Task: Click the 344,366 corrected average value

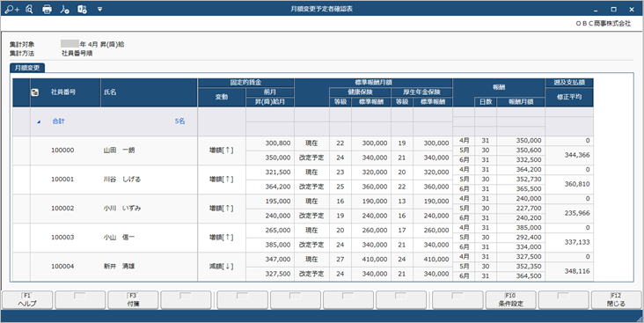Action: point(577,155)
